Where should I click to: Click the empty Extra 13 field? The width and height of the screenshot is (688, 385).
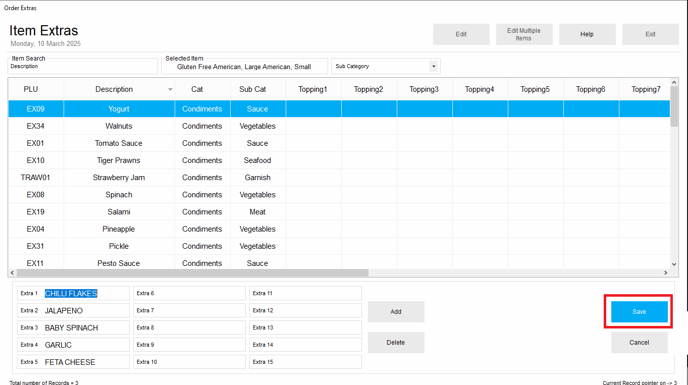pyautogui.click(x=305, y=327)
